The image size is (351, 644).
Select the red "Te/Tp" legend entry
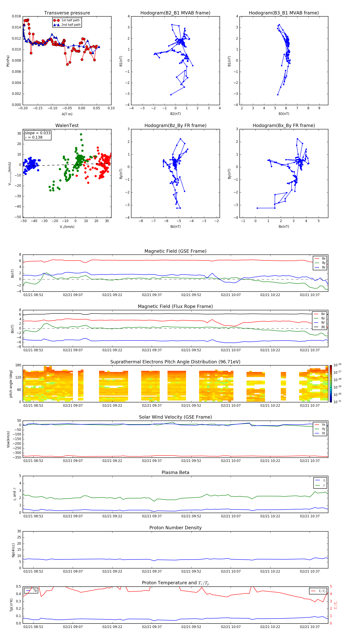click(x=318, y=591)
